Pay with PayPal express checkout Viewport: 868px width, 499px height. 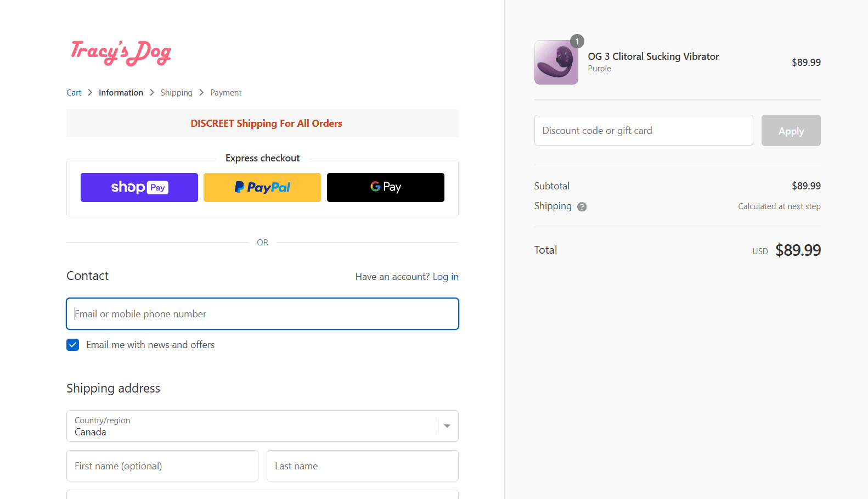(262, 187)
